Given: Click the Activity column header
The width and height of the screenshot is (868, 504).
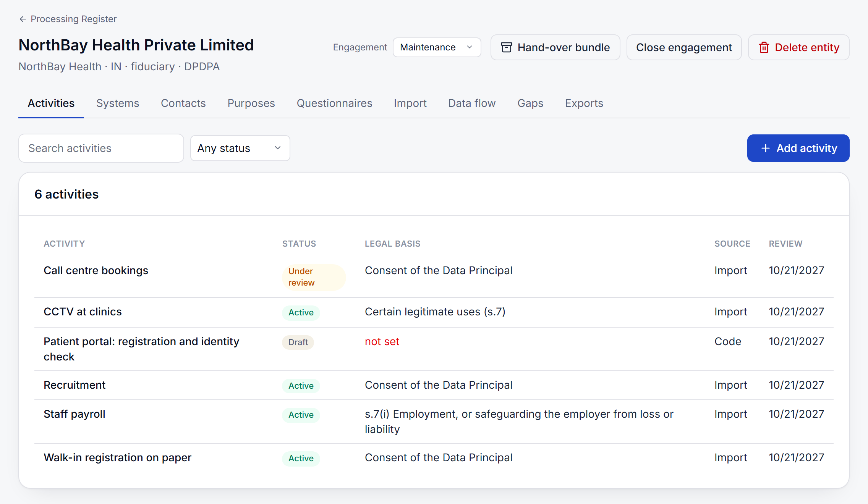Looking at the screenshot, I should (x=64, y=244).
